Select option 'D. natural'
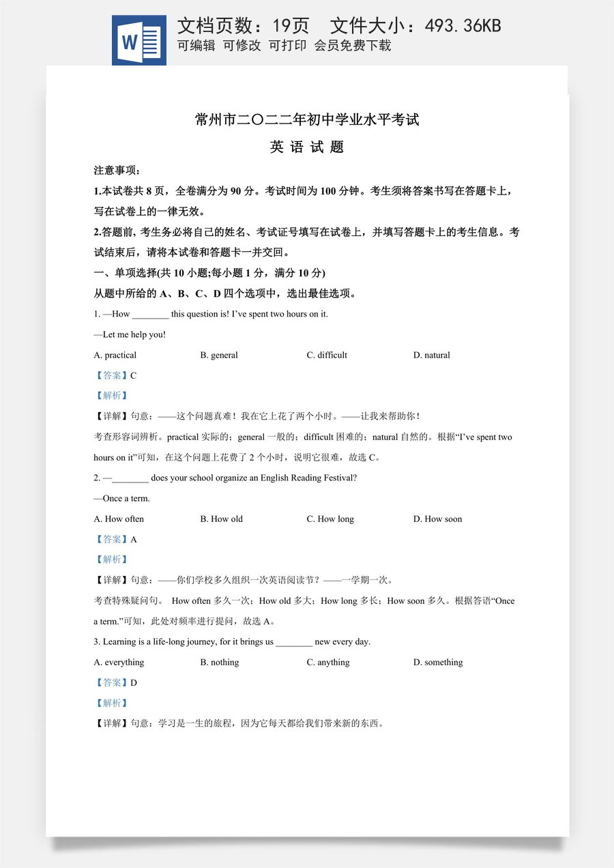Screen dimensions: 614x868 pyautogui.click(x=431, y=355)
